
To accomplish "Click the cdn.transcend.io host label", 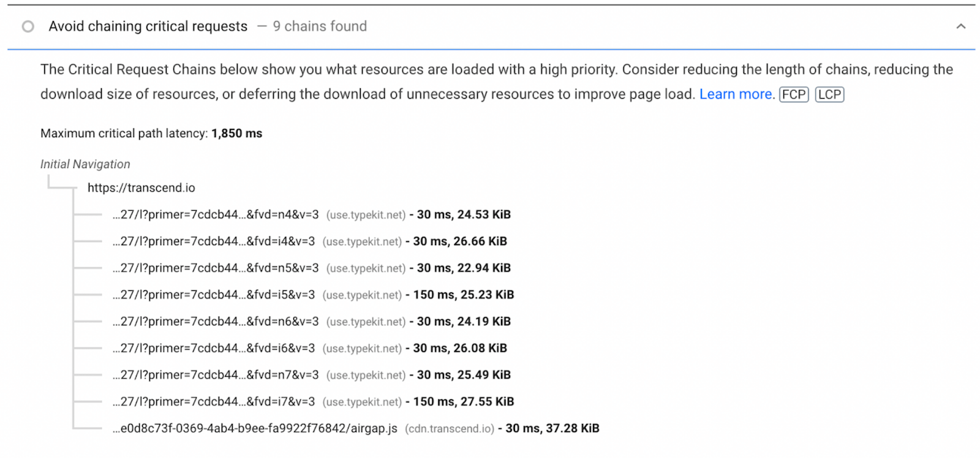I will pos(450,429).
